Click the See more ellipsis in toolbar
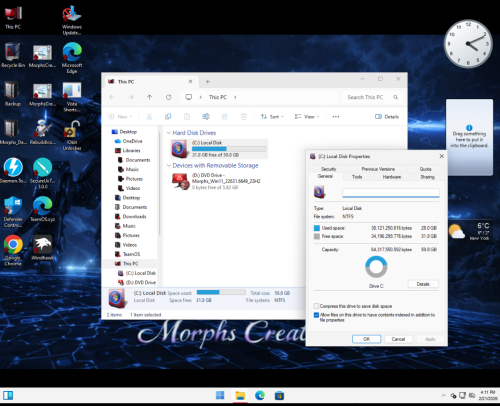 pyautogui.click(x=336, y=117)
